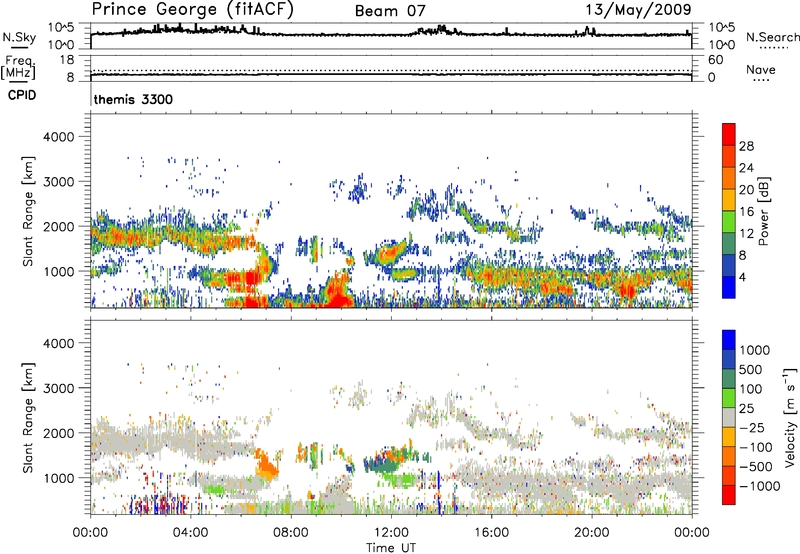Click the '1000' tick in the velocity panel

tap(59, 478)
